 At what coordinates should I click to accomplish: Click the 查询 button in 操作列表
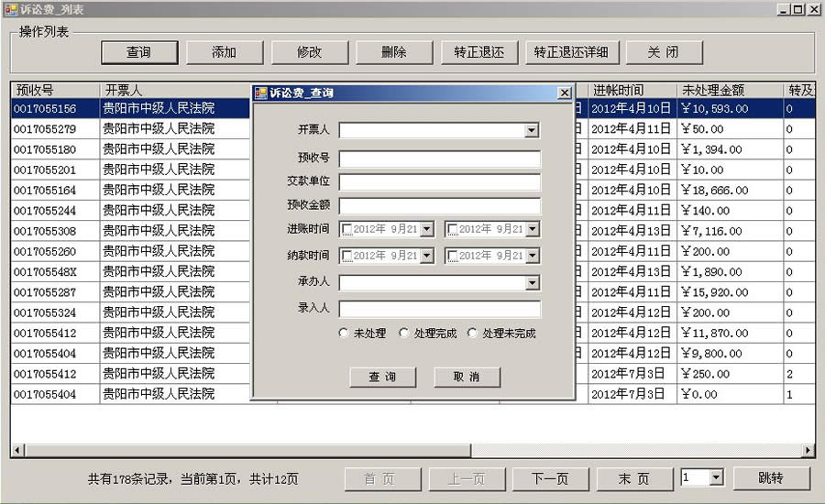(x=139, y=52)
